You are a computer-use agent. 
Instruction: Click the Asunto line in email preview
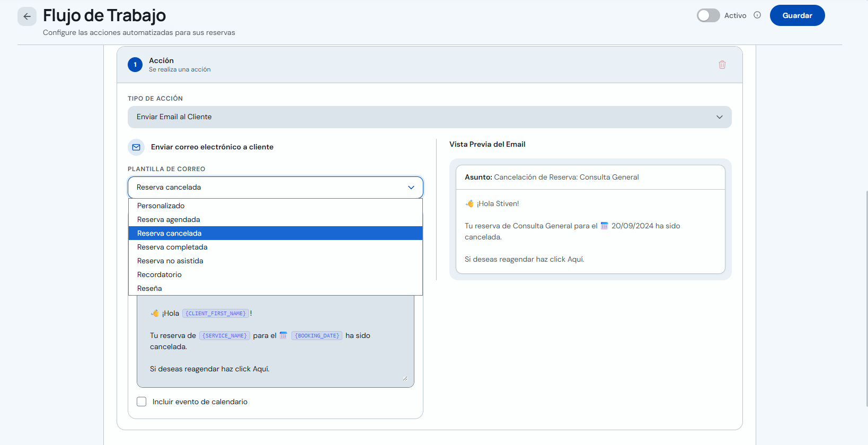pyautogui.click(x=552, y=177)
